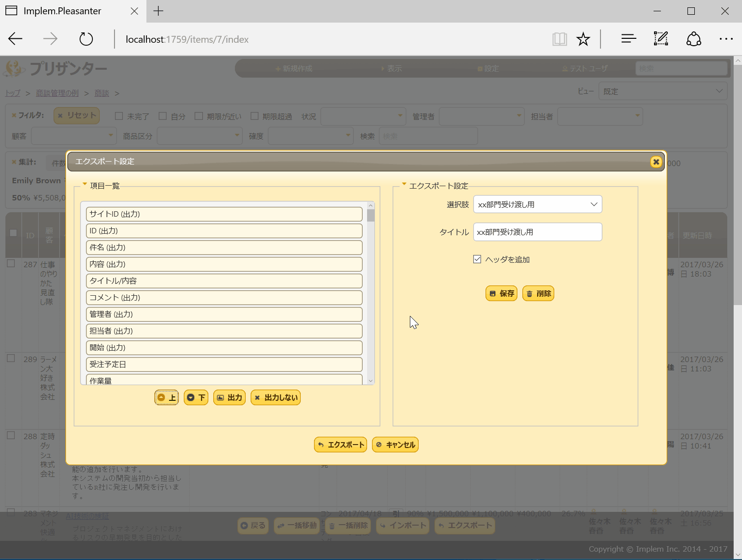Click the header 検索 search box
The image size is (742, 560).
(682, 68)
